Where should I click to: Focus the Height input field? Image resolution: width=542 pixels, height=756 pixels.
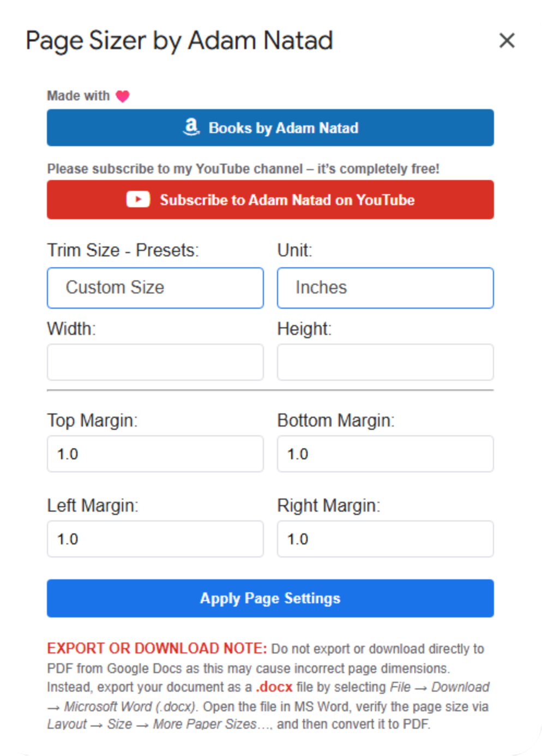386,362
